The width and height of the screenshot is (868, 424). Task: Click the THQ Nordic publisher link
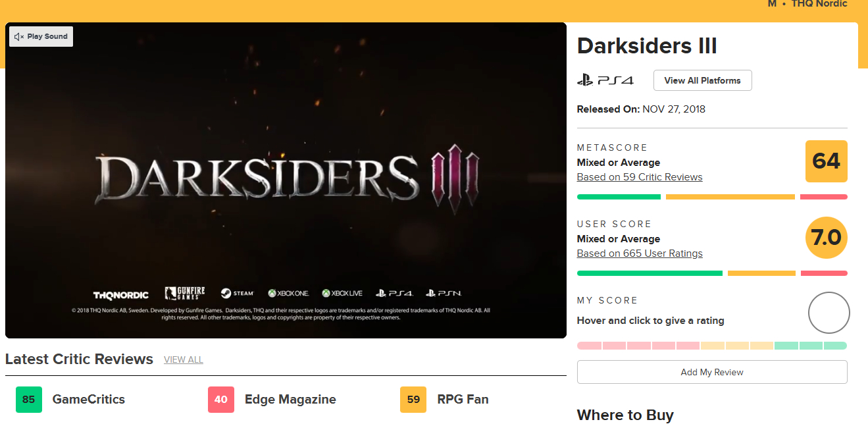tap(819, 4)
